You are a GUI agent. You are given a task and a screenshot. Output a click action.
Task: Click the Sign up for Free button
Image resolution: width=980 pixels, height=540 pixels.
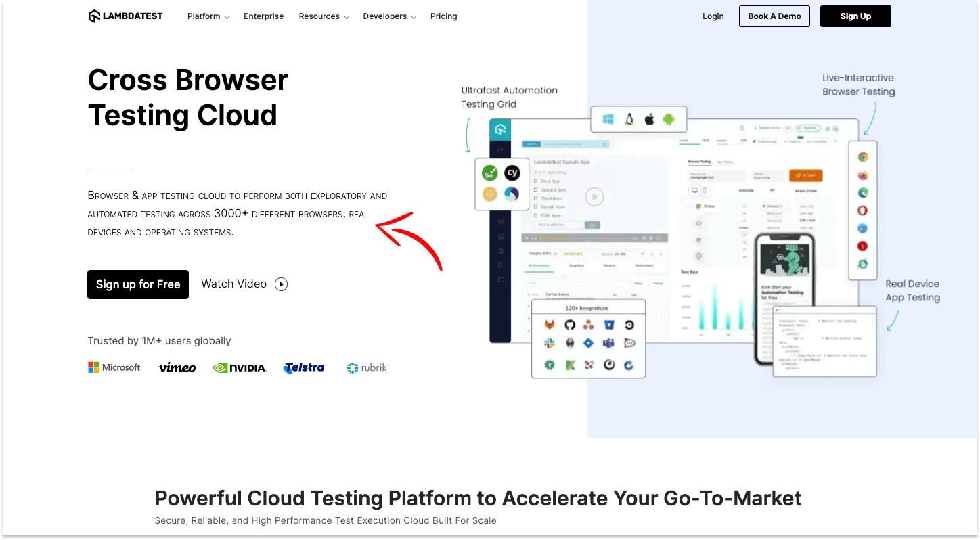pos(138,284)
